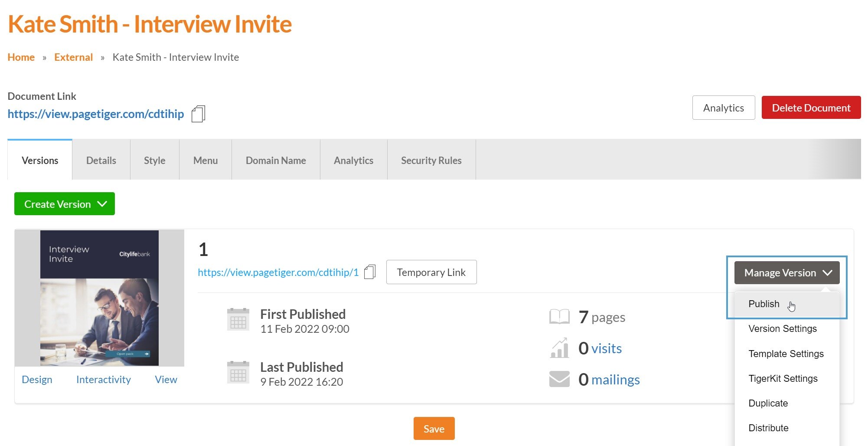
Task: Copy the main document link icon
Action: (198, 114)
